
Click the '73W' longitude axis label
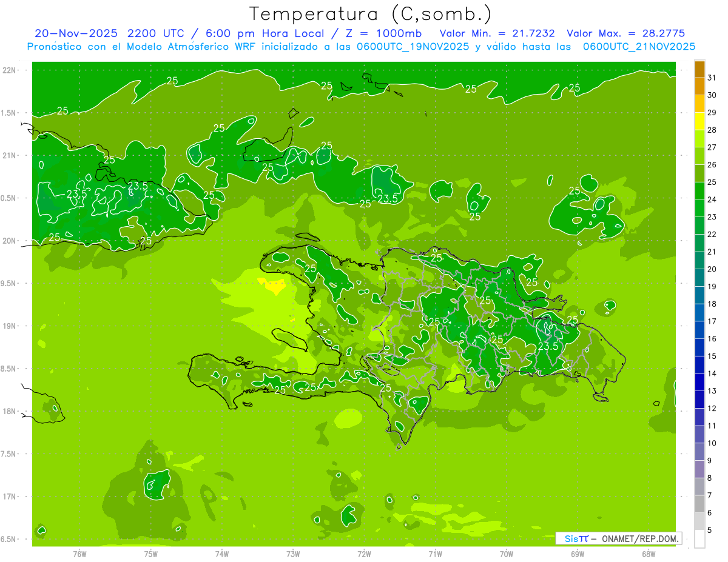click(293, 554)
